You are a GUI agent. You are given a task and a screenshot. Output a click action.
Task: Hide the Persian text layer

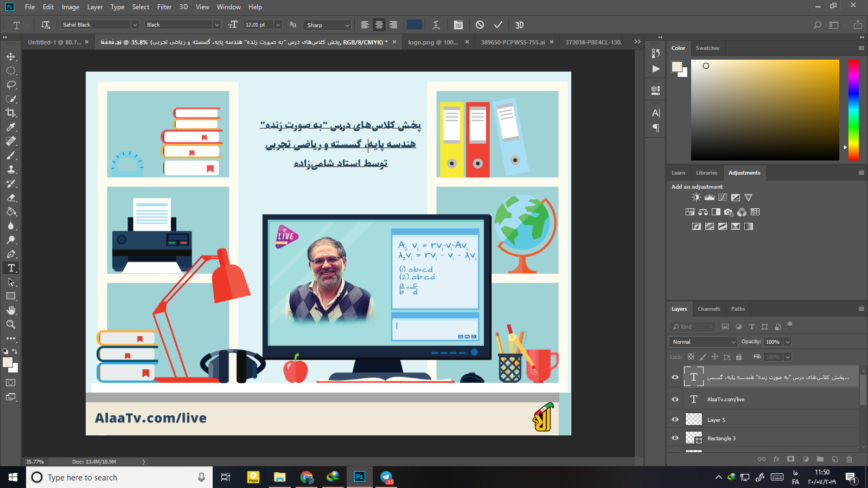click(x=675, y=377)
